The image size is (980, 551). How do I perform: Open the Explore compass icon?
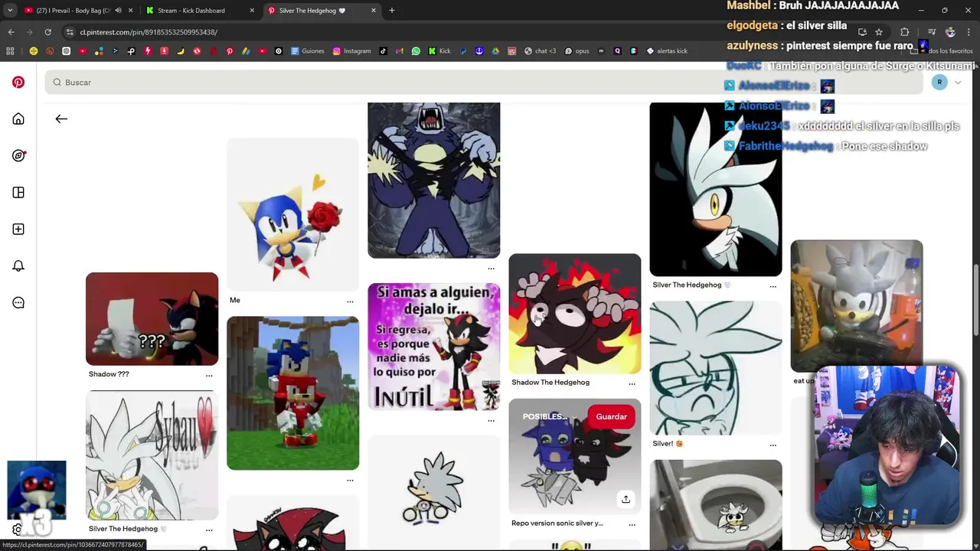[x=18, y=155]
